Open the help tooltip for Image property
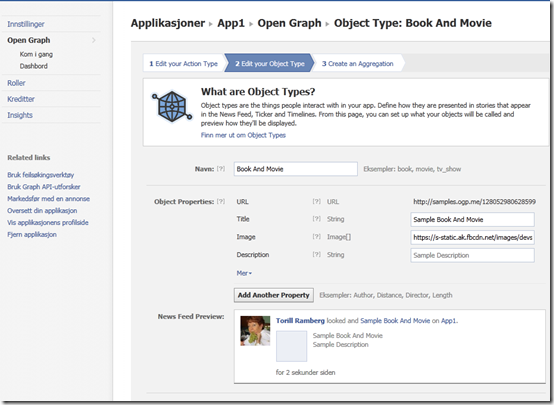The width and height of the screenshot is (554, 405). tap(317, 236)
